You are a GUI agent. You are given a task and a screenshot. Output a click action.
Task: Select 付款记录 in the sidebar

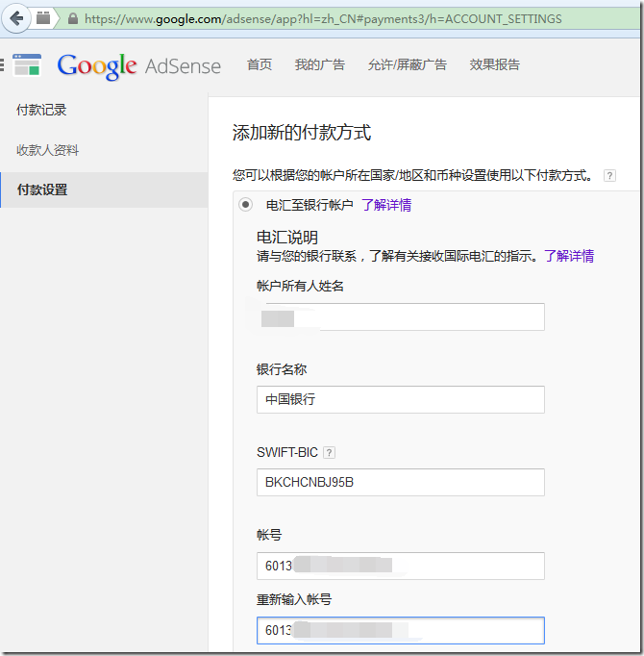[x=41, y=110]
